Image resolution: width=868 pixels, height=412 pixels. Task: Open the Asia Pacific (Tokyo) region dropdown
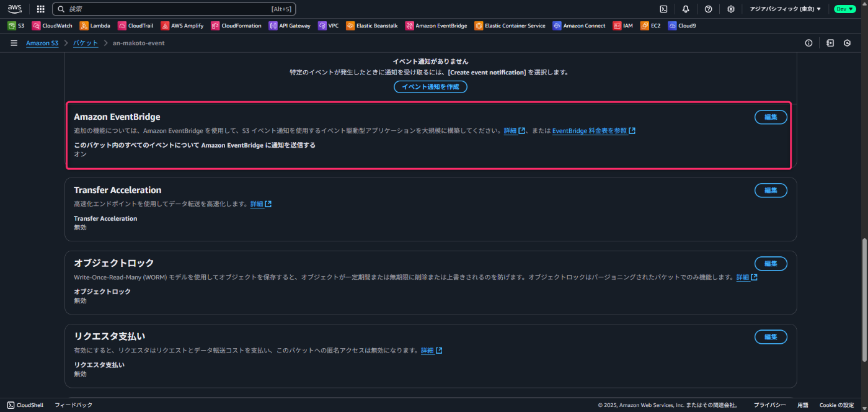[x=785, y=9]
